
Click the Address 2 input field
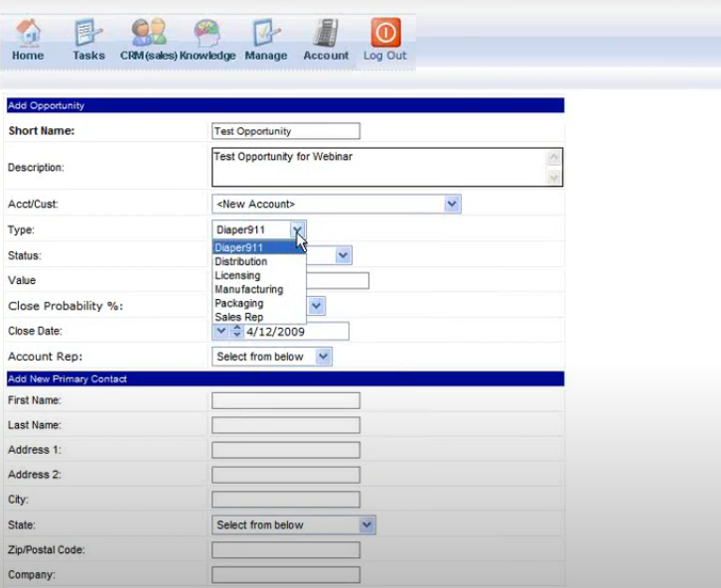pyautogui.click(x=286, y=475)
